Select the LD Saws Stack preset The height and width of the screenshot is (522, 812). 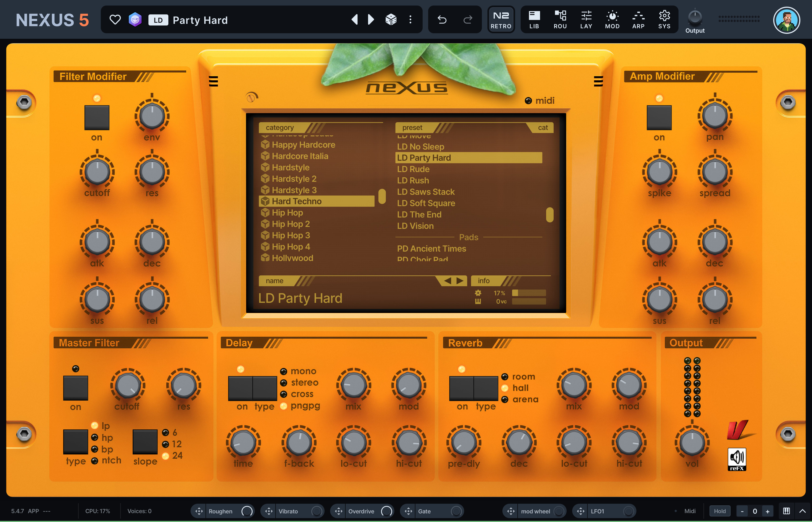pos(425,192)
